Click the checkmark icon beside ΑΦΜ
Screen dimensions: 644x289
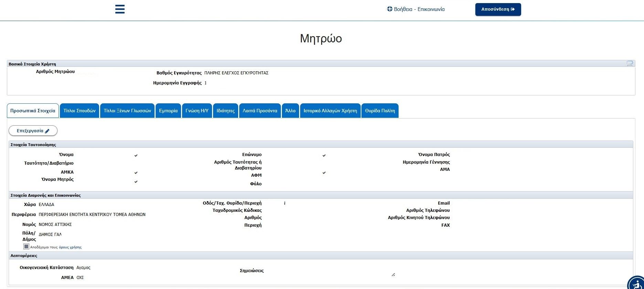pos(324,173)
